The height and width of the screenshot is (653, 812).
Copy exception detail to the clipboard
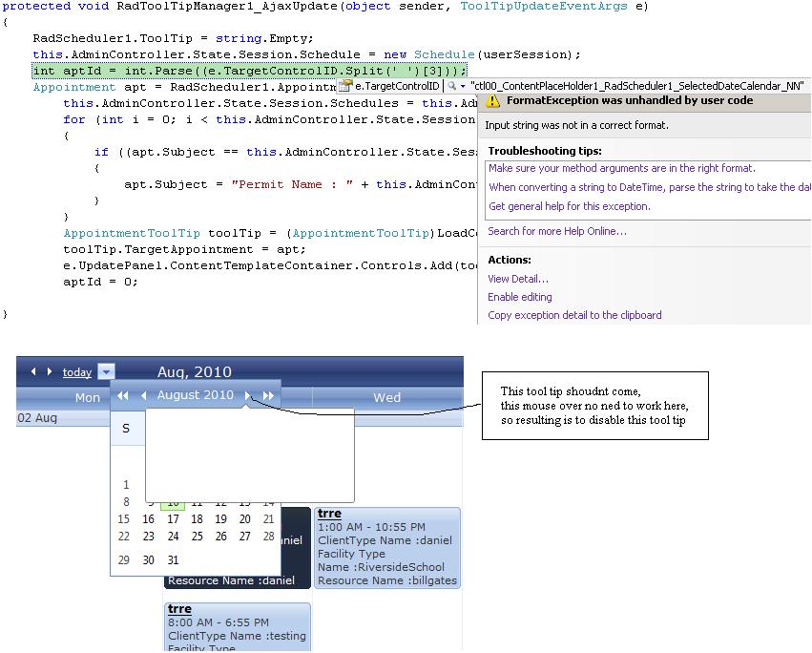click(x=574, y=315)
